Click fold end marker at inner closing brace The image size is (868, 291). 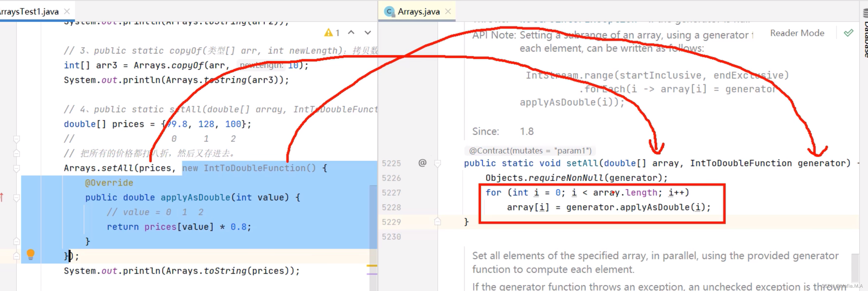point(16,241)
